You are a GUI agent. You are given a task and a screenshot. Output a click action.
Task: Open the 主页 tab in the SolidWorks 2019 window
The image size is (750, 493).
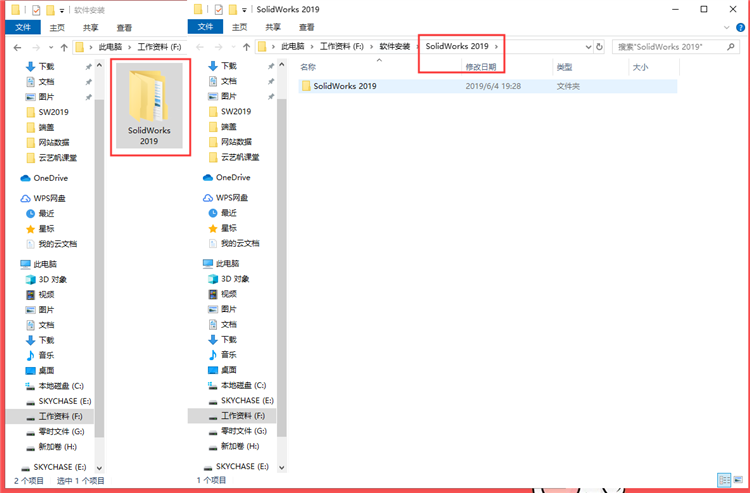point(239,27)
